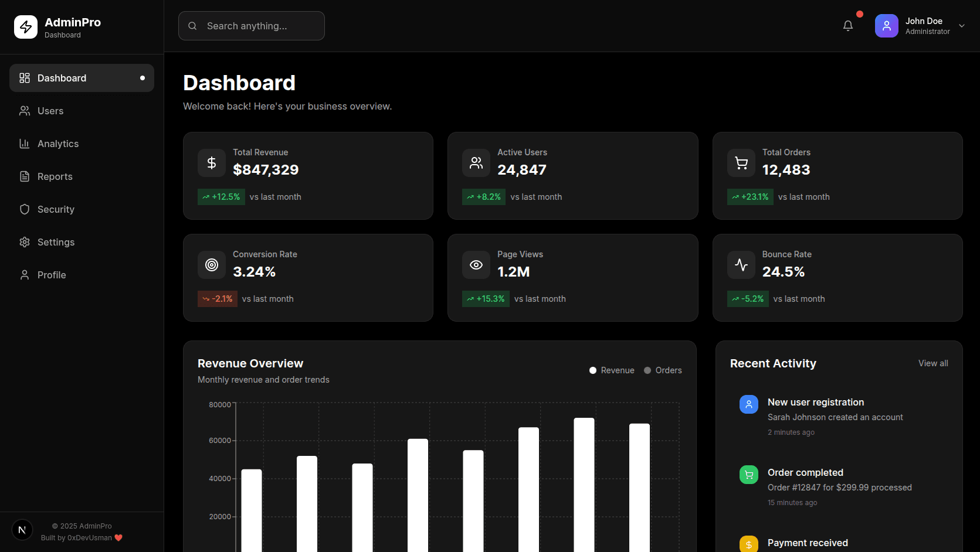980x552 pixels.
Task: Open the New user registration activity item
Action: (815, 403)
